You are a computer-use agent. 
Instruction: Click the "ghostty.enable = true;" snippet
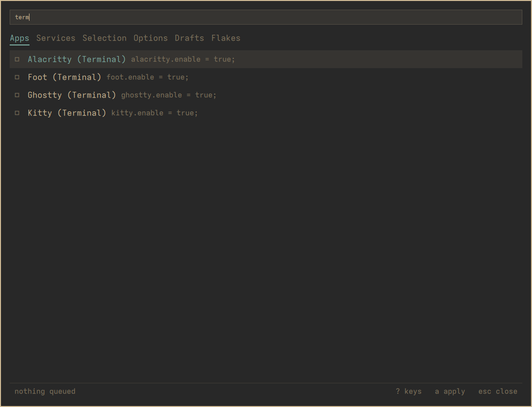pos(169,95)
